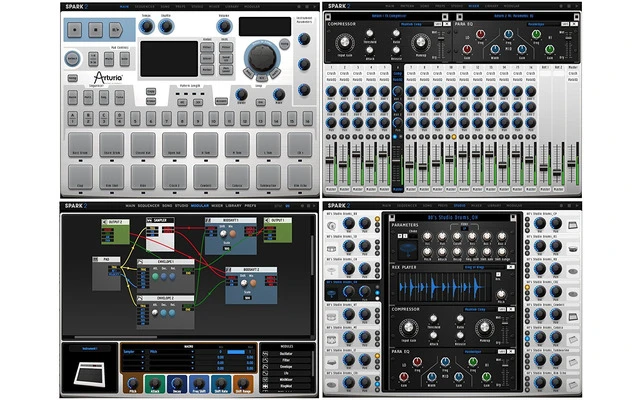The height and width of the screenshot is (400, 640).
Task: Select the RingMod module icon in Modules list
Action: point(265,386)
